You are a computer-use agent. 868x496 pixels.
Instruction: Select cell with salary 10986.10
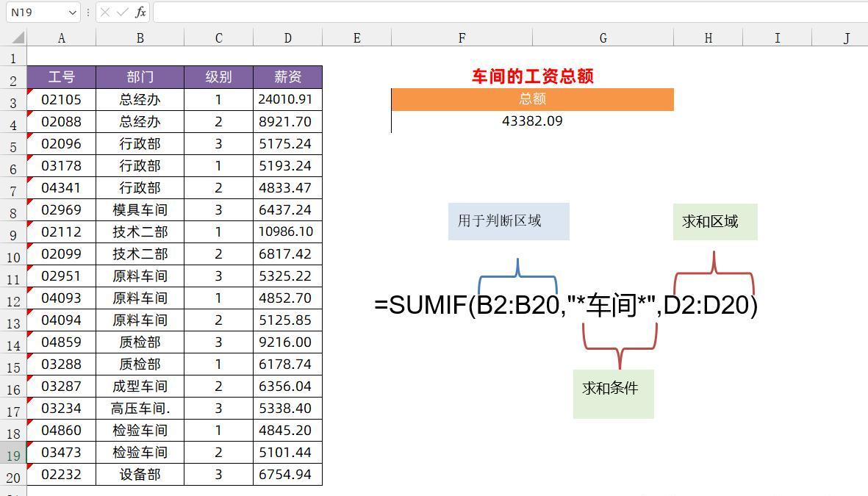click(288, 232)
